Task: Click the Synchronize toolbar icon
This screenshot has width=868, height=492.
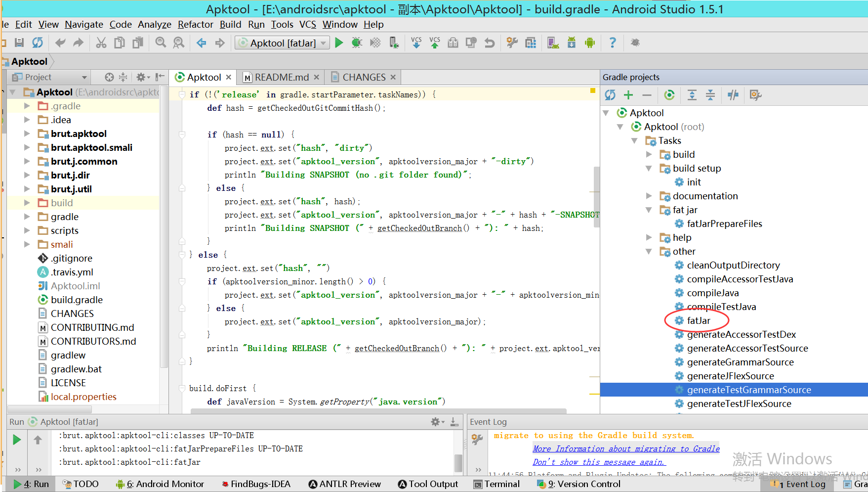Action: click(38, 43)
